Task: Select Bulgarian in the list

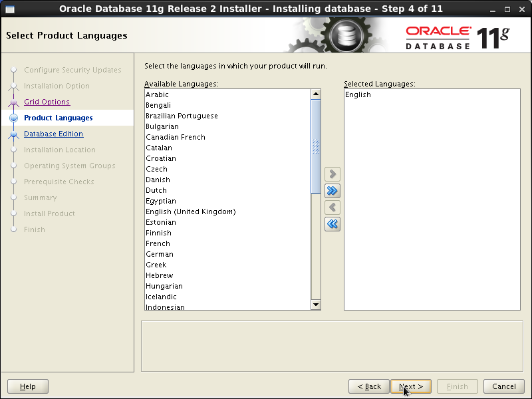Action: [x=227, y=126]
